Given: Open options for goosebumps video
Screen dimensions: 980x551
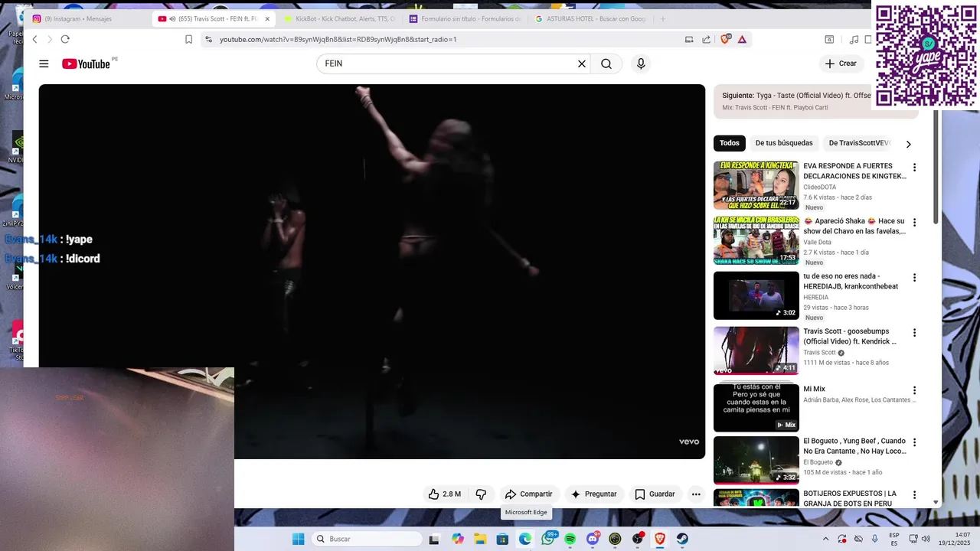Looking at the screenshot, I should click(x=913, y=333).
